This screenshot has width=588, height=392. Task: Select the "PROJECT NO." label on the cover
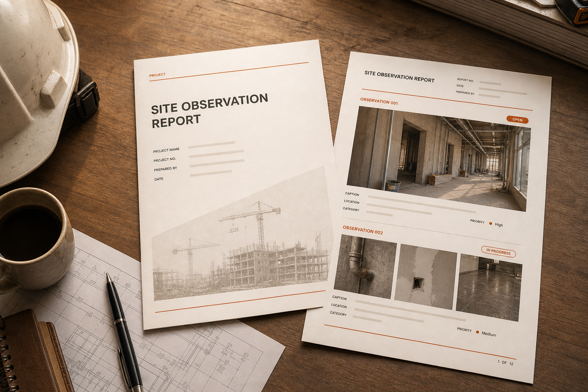click(x=165, y=159)
